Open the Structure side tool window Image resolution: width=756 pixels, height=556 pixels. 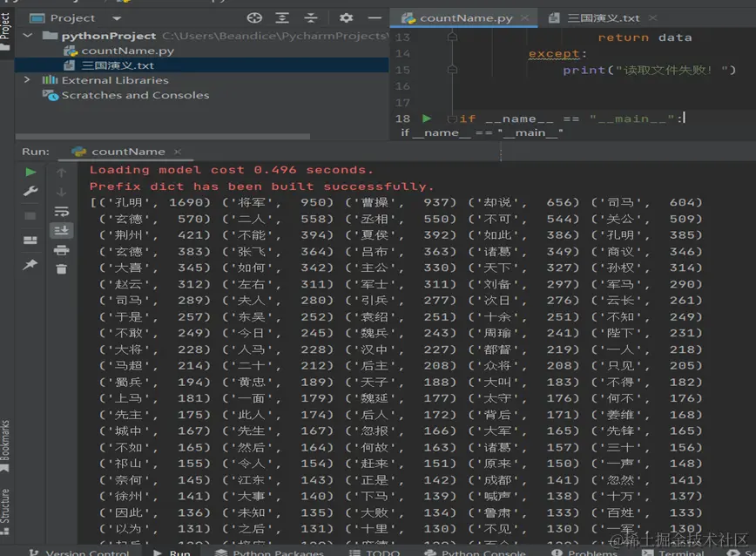click(x=5, y=512)
